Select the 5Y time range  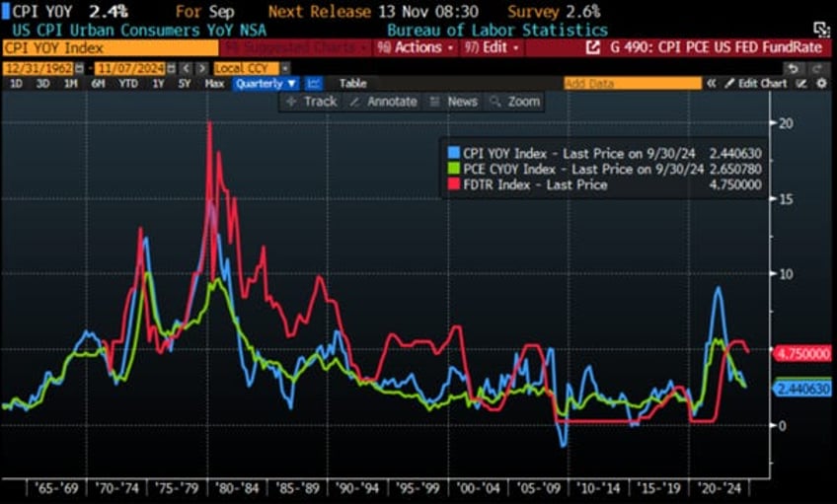point(185,83)
